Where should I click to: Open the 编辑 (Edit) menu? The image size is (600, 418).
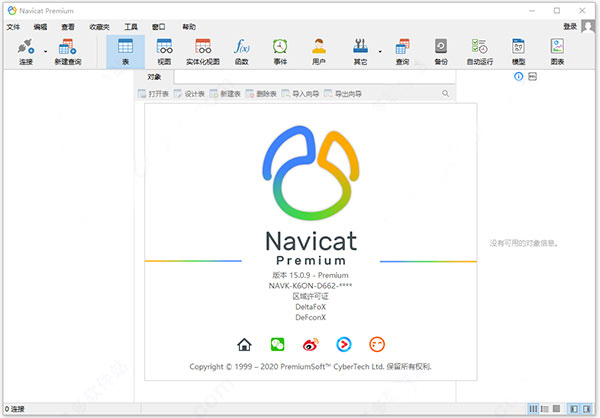[41, 27]
